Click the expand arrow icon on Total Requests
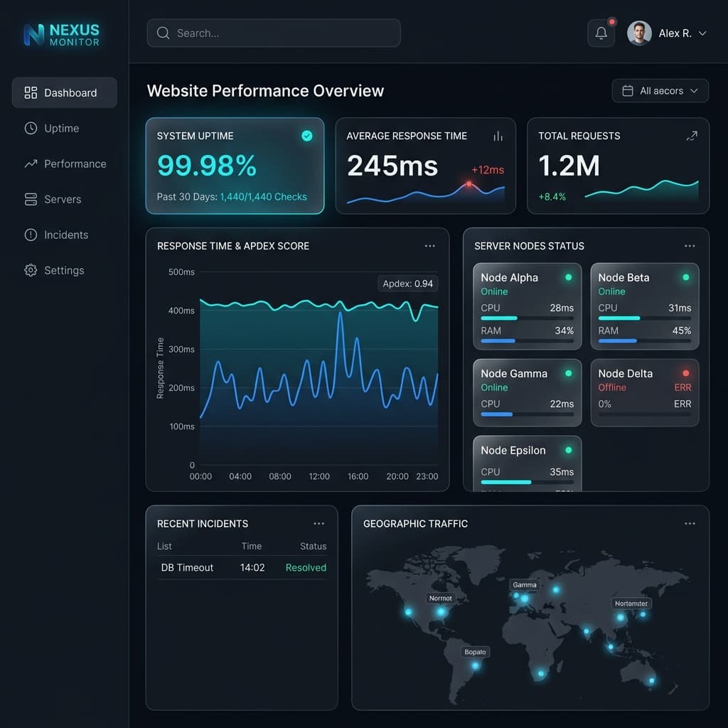 (x=692, y=136)
